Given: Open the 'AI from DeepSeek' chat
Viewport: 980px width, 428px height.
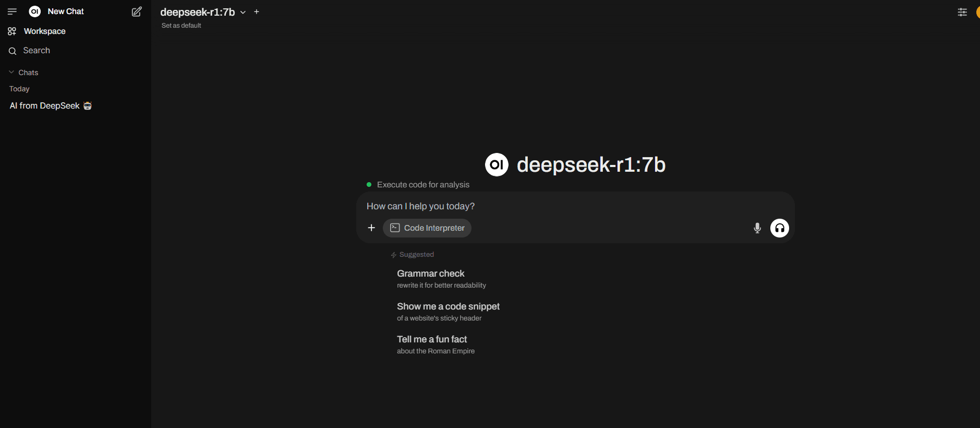Looking at the screenshot, I should coord(51,106).
